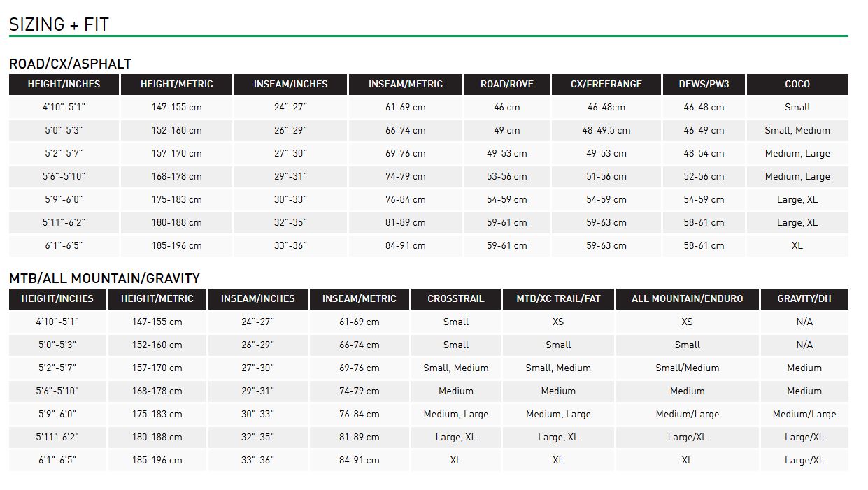This screenshot has height=490, width=868.
Task: Click the MTB/XC TRAIL/FAT column header
Action: pos(558,298)
